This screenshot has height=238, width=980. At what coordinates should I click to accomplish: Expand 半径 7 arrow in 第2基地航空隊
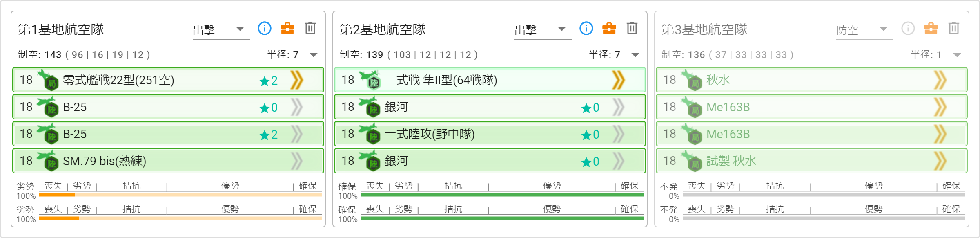point(635,55)
